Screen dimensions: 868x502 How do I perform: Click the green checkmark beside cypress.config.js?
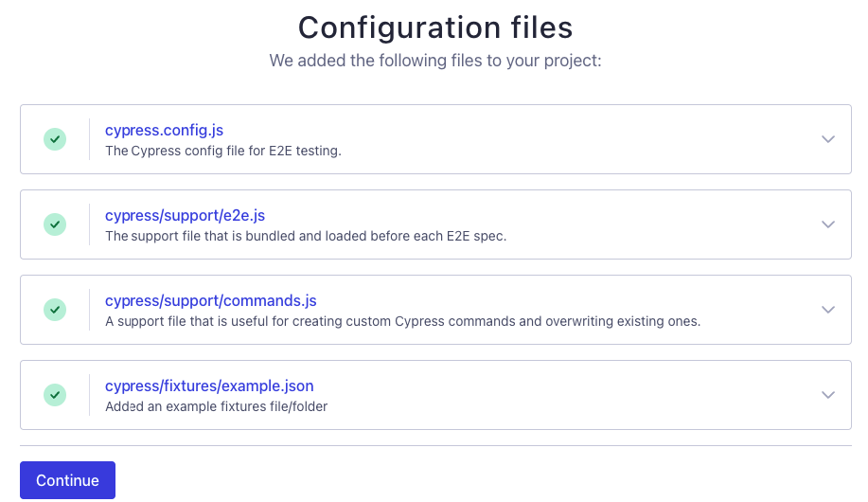pyautogui.click(x=55, y=139)
